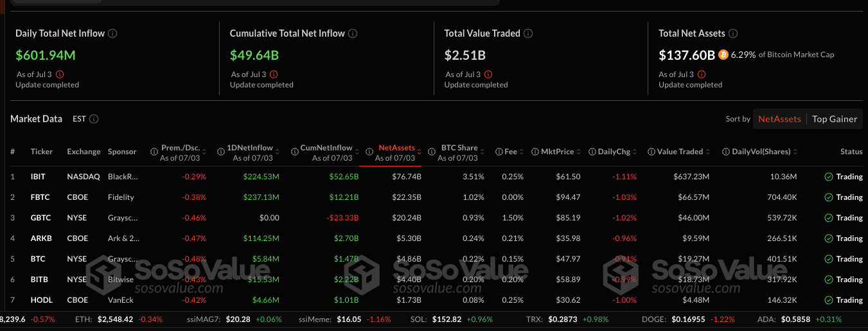Screen dimensions: 868x331
Task: Click Trading status check icon for HODL
Action: pos(829,300)
